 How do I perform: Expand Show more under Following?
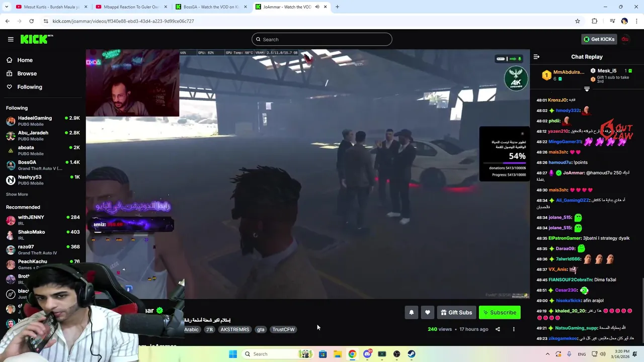click(x=17, y=194)
